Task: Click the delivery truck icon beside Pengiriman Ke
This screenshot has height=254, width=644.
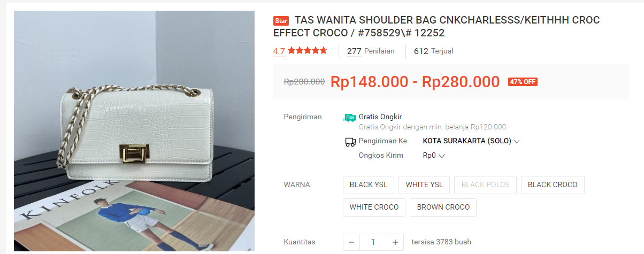Action: coord(350,142)
